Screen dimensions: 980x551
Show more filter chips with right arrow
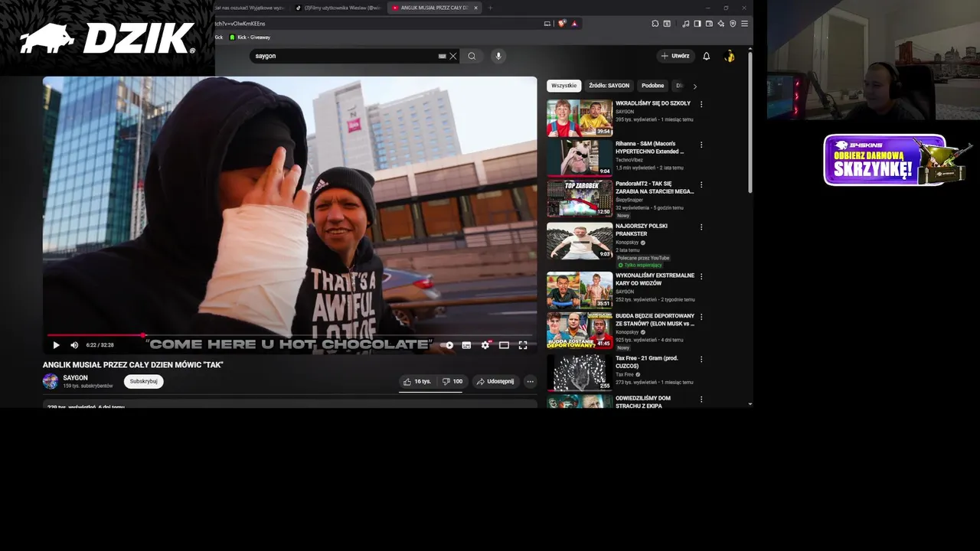pos(694,86)
